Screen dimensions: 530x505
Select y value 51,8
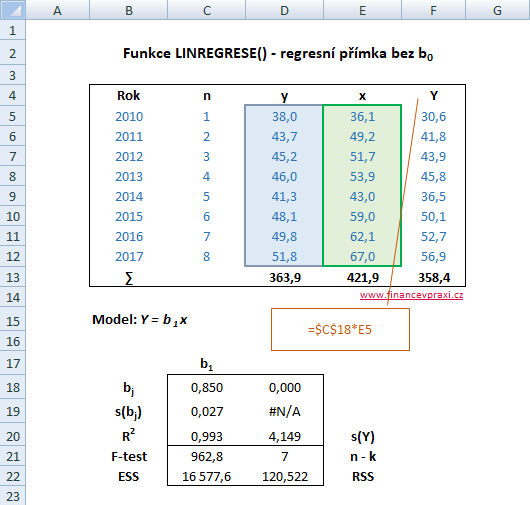point(285,257)
